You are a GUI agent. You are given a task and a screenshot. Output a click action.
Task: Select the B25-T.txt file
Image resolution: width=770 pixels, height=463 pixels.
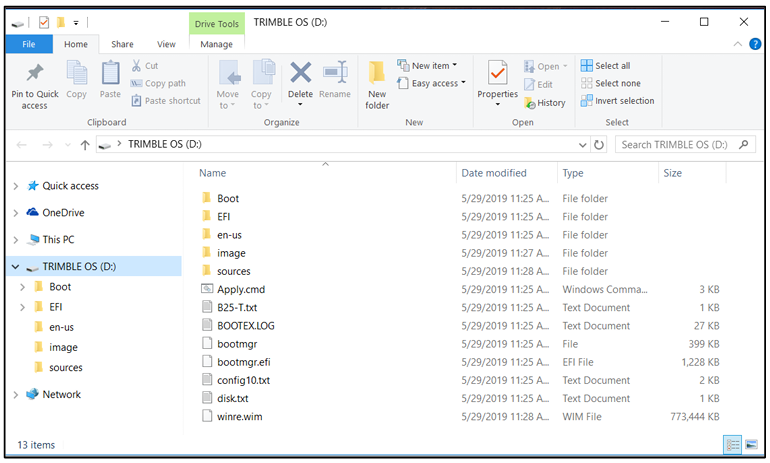[237, 308]
